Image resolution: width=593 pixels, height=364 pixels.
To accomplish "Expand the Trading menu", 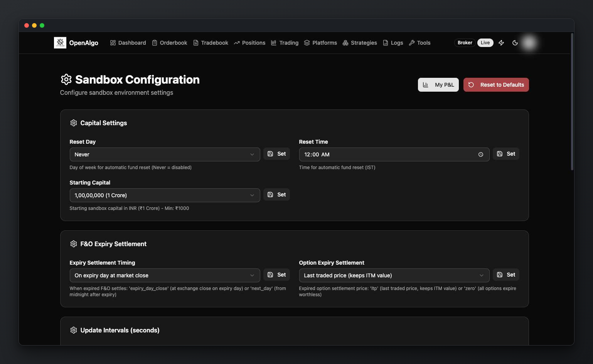I will tap(285, 43).
